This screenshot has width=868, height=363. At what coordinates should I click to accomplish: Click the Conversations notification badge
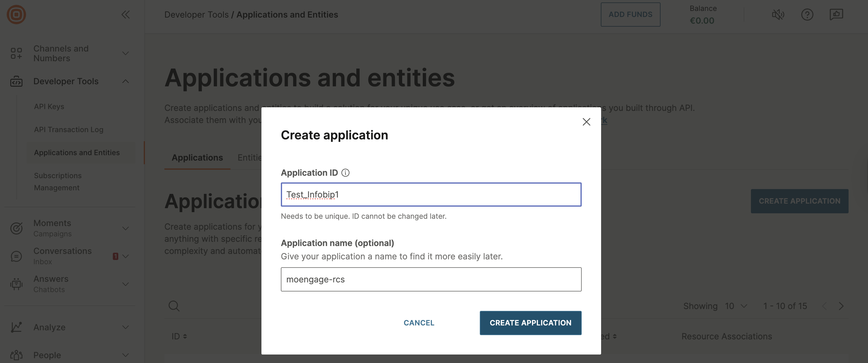tap(115, 256)
